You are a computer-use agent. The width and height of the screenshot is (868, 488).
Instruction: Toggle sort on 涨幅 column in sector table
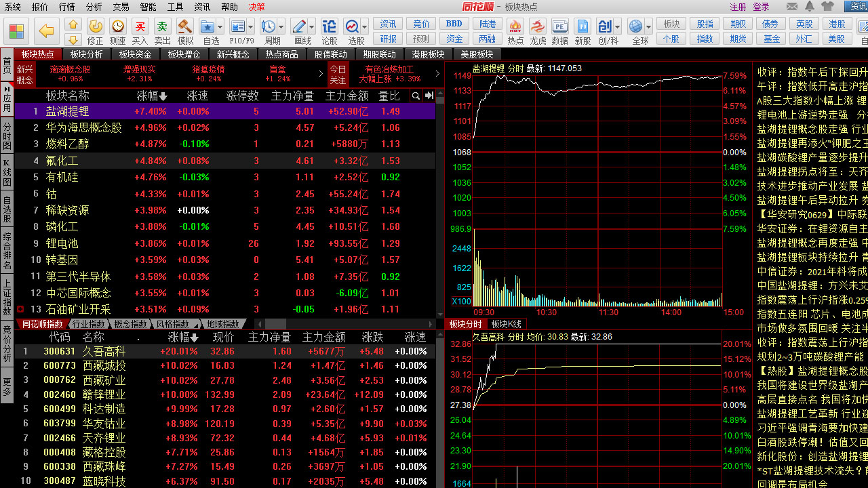click(152, 96)
